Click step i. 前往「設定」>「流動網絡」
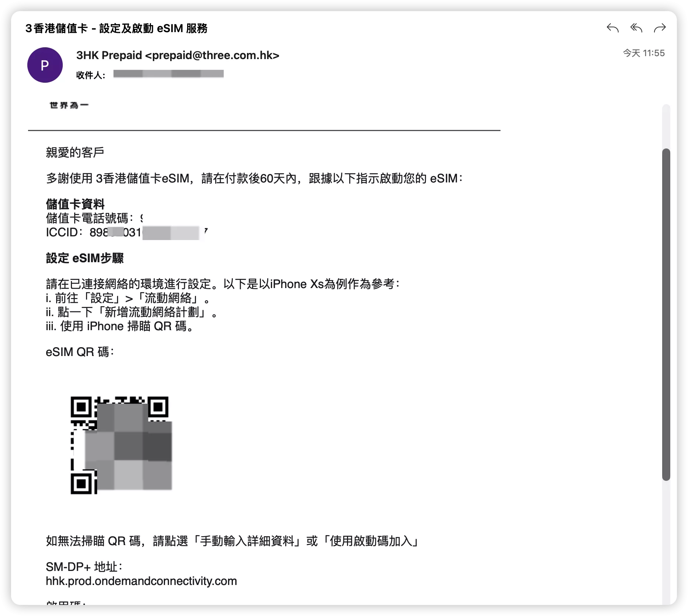Image resolution: width=688 pixels, height=616 pixels. (x=128, y=298)
